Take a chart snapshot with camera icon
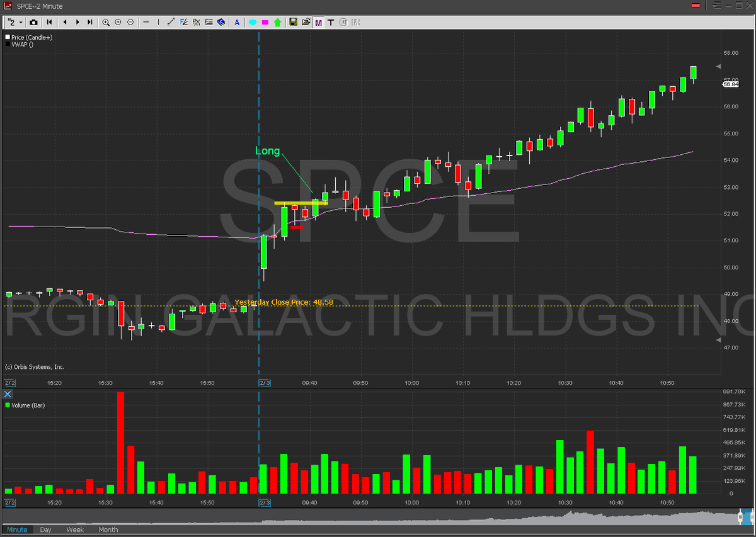 tap(33, 22)
